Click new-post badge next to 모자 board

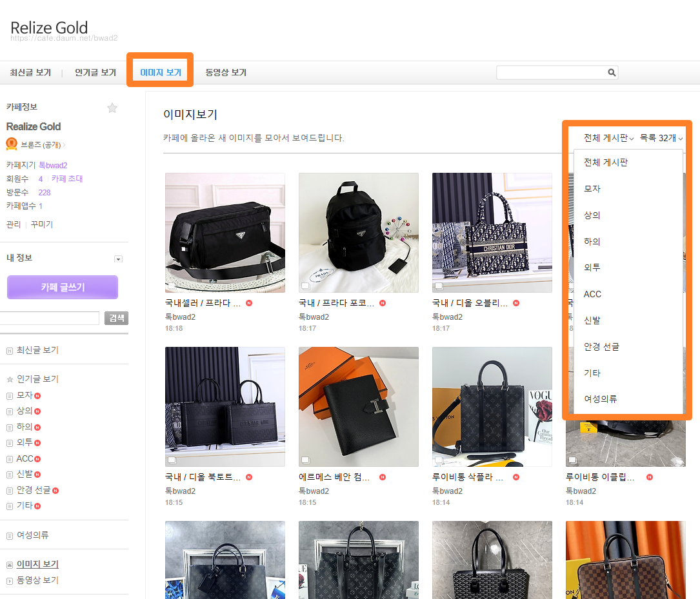coord(37,396)
